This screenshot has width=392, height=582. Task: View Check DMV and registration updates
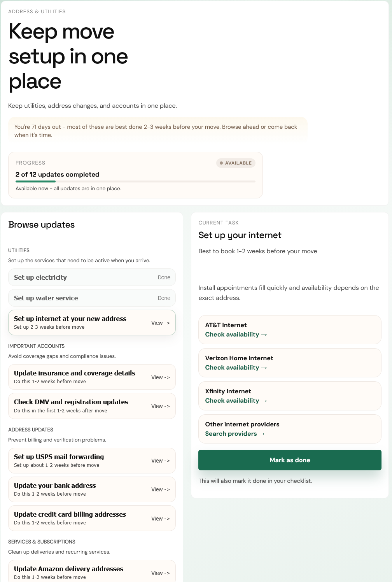[x=92, y=406]
